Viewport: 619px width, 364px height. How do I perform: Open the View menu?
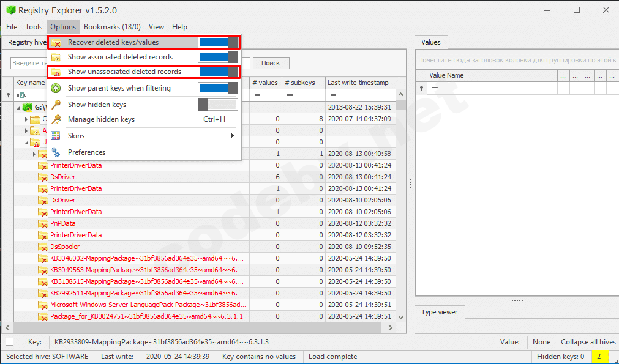click(x=156, y=27)
